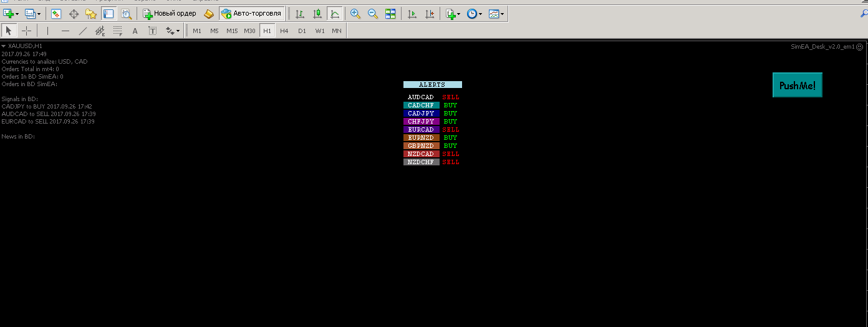Screen dimensions: 868x327
Task: Click the ALERTS header label
Action: tap(432, 84)
